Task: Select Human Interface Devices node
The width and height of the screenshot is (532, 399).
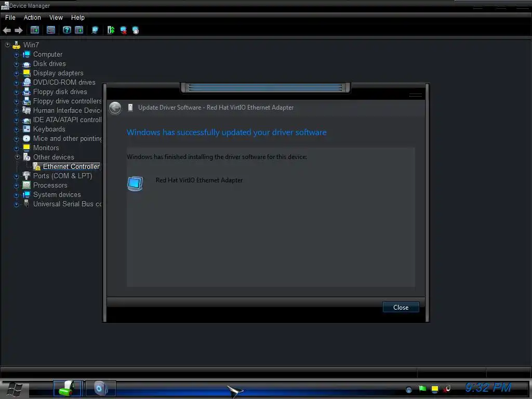Action: click(x=67, y=110)
